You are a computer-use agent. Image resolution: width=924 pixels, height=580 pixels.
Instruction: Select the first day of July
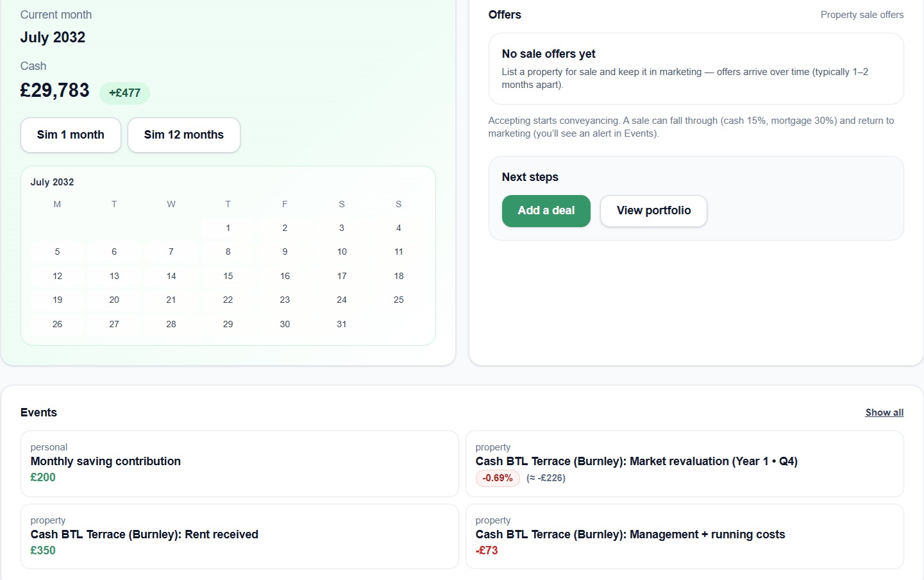[228, 228]
